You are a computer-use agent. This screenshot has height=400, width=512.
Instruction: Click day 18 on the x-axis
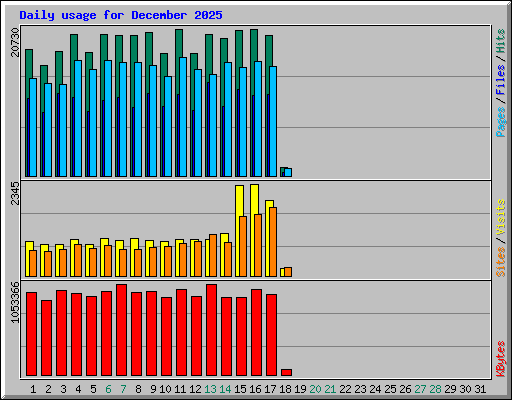[285, 389]
